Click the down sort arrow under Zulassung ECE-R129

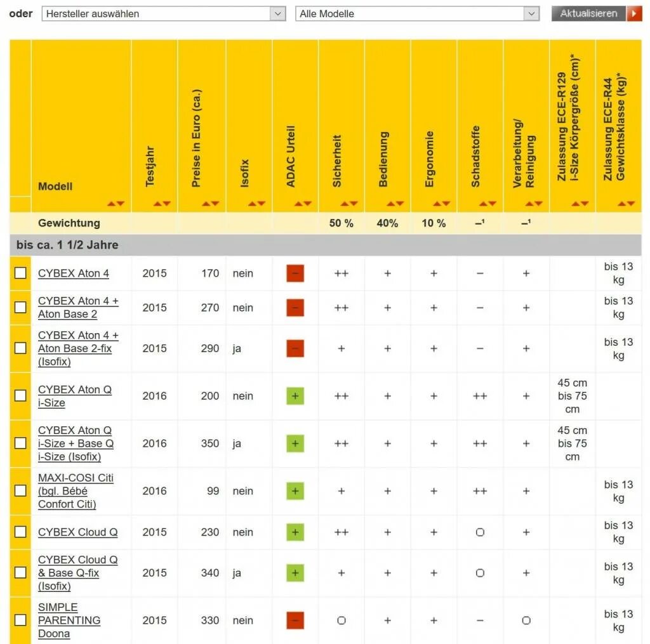tap(585, 204)
